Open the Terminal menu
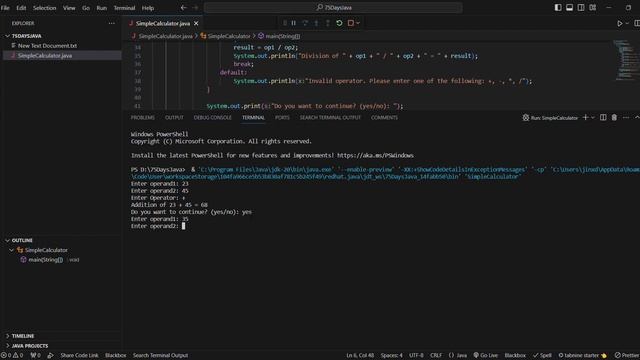Viewport: 640px width, 360px height. tap(124, 8)
